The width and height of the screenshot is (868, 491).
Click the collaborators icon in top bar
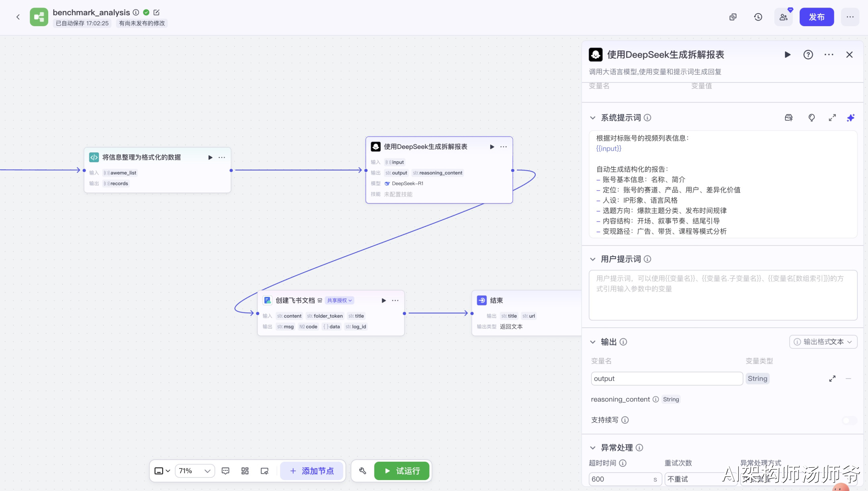click(x=783, y=17)
